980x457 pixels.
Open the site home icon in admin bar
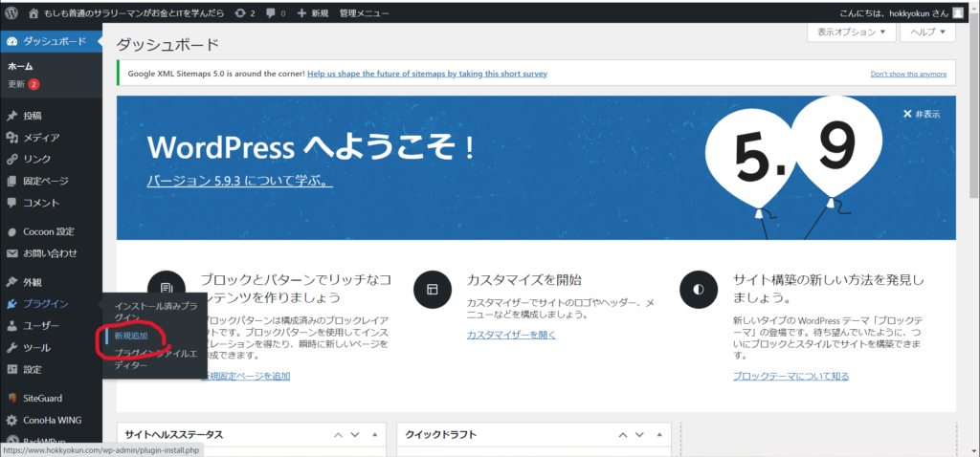(33, 12)
